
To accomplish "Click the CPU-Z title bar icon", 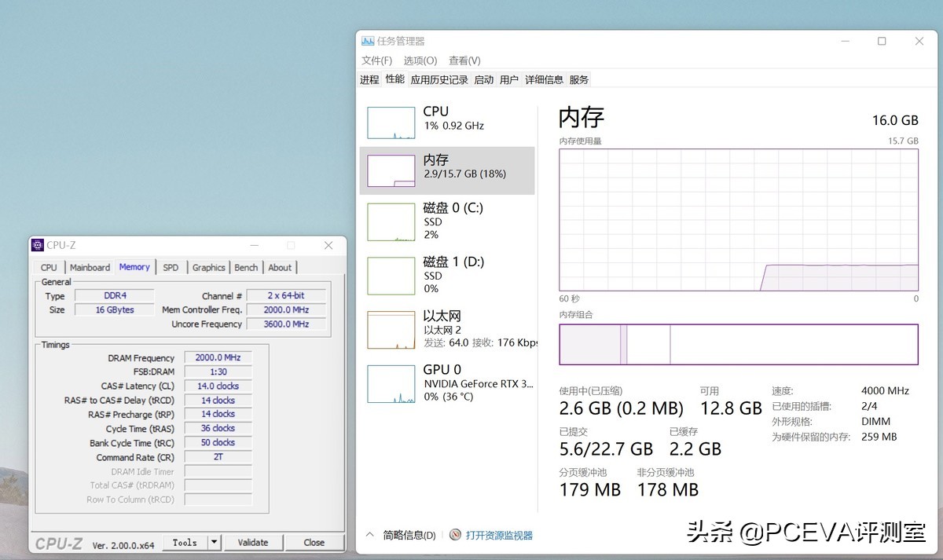I will [38, 245].
